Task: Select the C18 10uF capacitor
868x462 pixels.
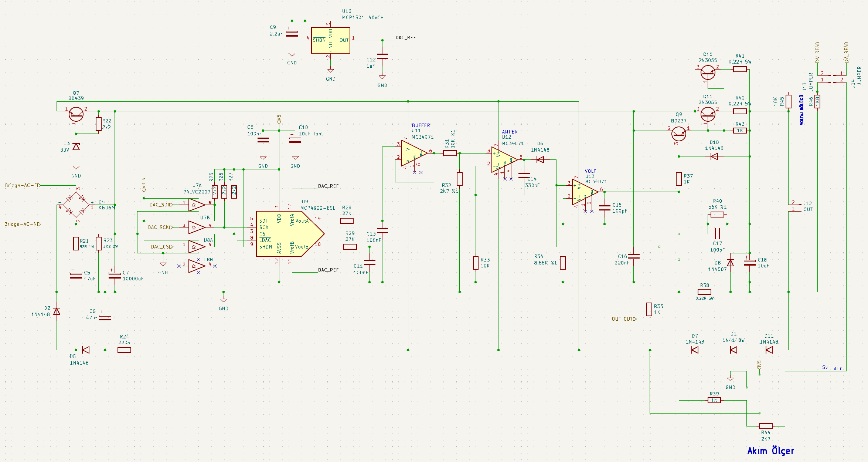Action: click(750, 263)
